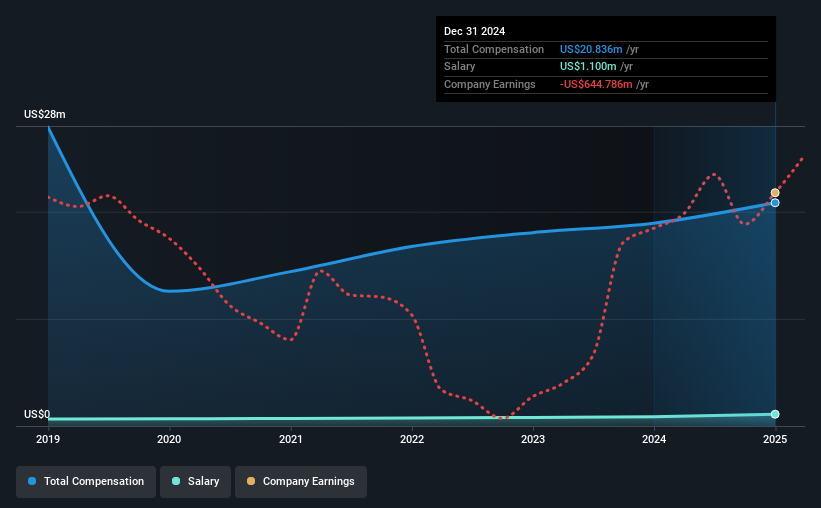
Task: Click the orange Company Earnings data point marker
Action: [775, 193]
